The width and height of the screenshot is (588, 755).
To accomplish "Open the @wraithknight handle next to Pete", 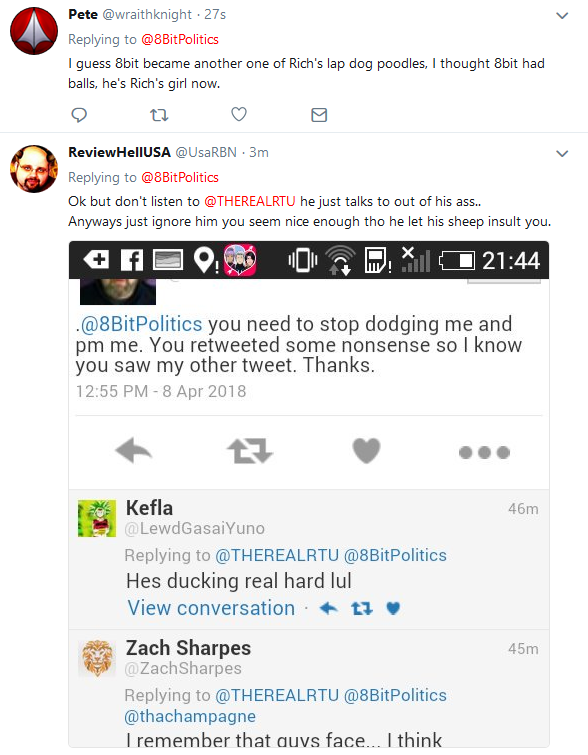I will [147, 14].
